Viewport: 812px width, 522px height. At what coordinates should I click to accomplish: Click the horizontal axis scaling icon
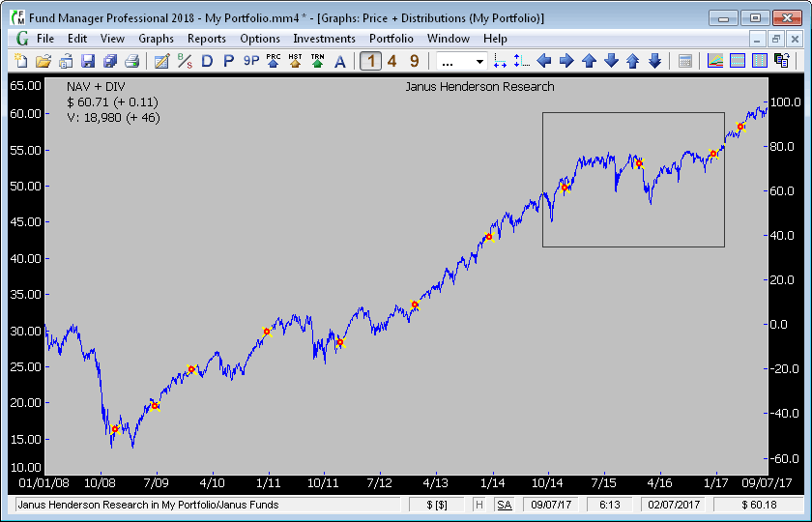point(500,61)
